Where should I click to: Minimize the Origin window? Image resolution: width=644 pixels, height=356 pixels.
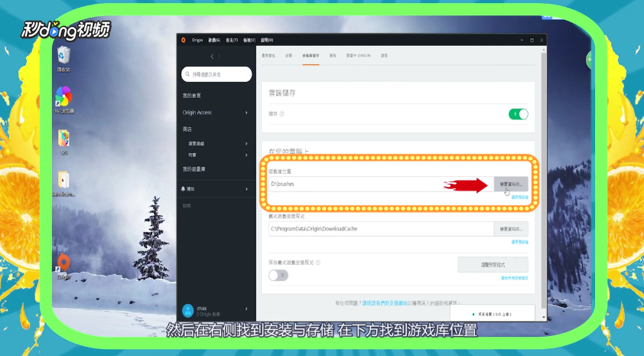click(522, 40)
